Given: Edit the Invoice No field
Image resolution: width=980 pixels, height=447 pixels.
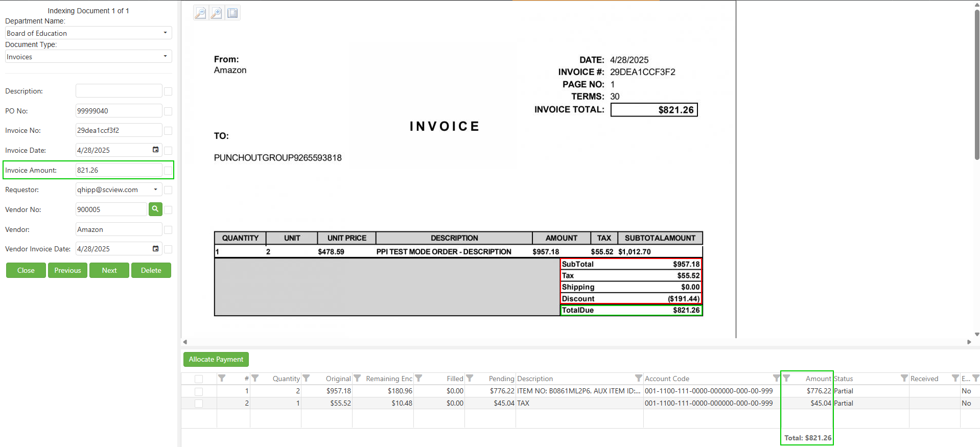Looking at the screenshot, I should pos(119,130).
